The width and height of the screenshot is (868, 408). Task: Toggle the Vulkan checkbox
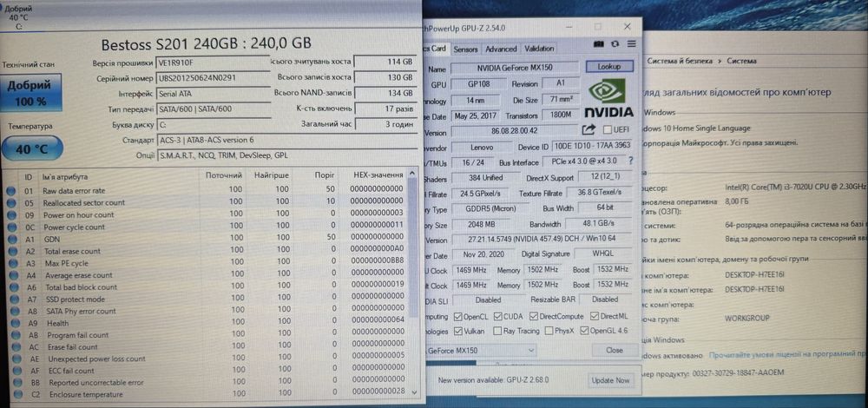(457, 331)
